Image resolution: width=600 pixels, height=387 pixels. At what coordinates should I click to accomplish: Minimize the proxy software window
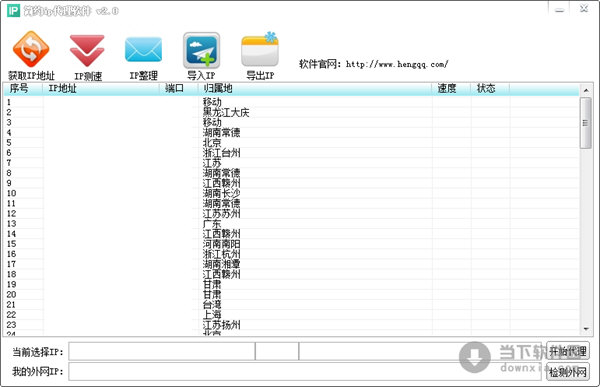click(x=559, y=9)
